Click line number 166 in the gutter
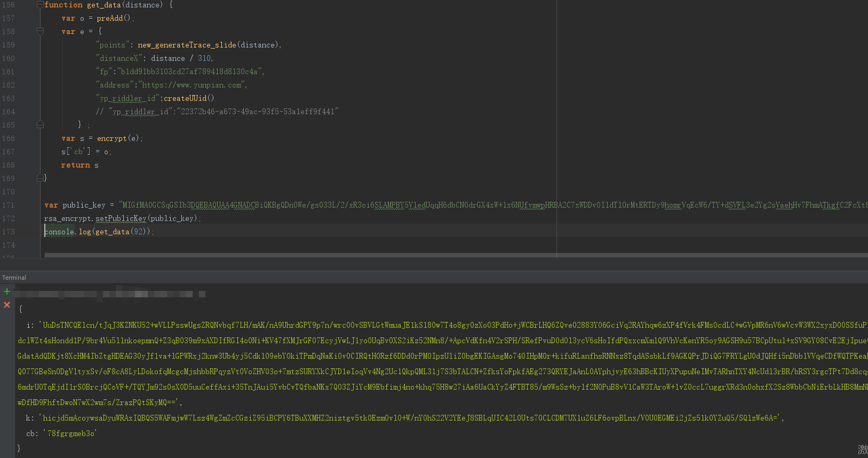868x458 pixels. click(x=9, y=138)
